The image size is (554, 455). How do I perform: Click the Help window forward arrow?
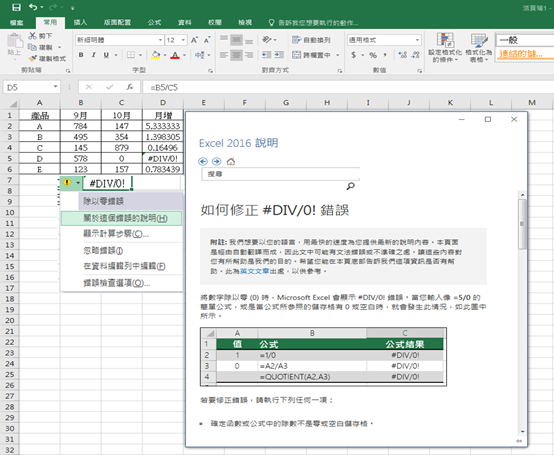point(216,161)
